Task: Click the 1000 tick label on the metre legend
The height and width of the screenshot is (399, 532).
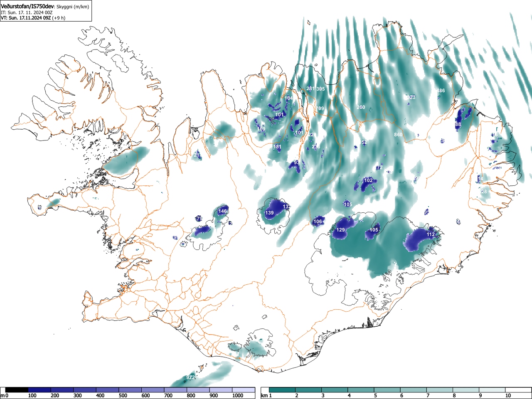Action: click(x=237, y=396)
